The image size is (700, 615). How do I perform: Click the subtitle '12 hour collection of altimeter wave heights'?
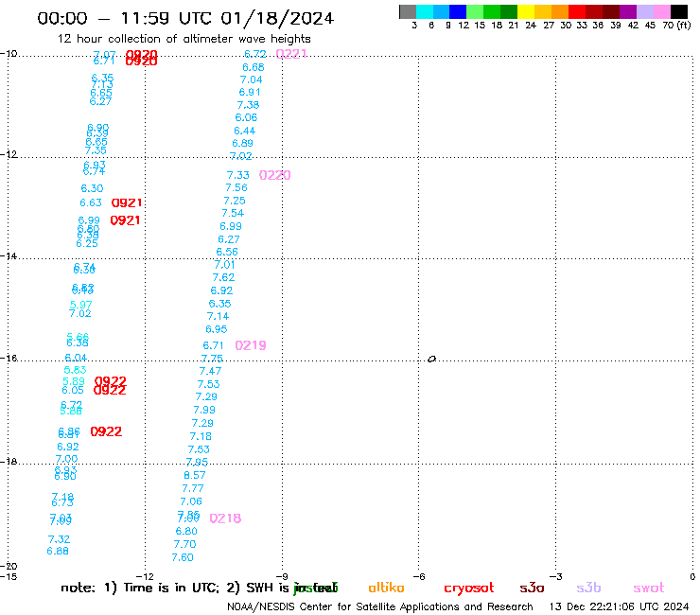(x=184, y=39)
